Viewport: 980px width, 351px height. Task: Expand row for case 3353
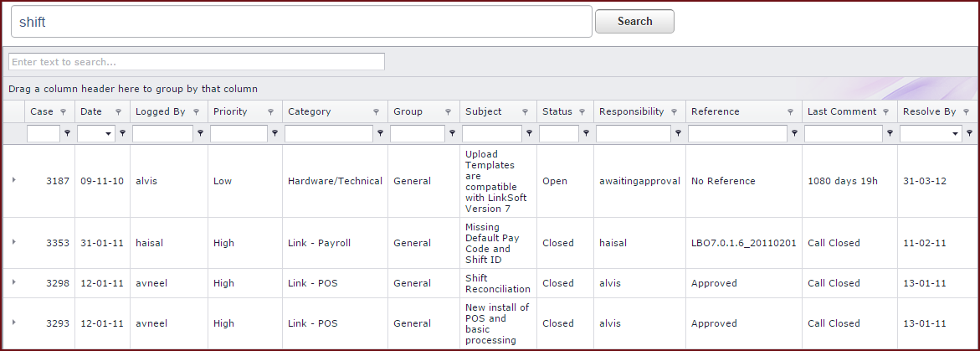click(13, 241)
